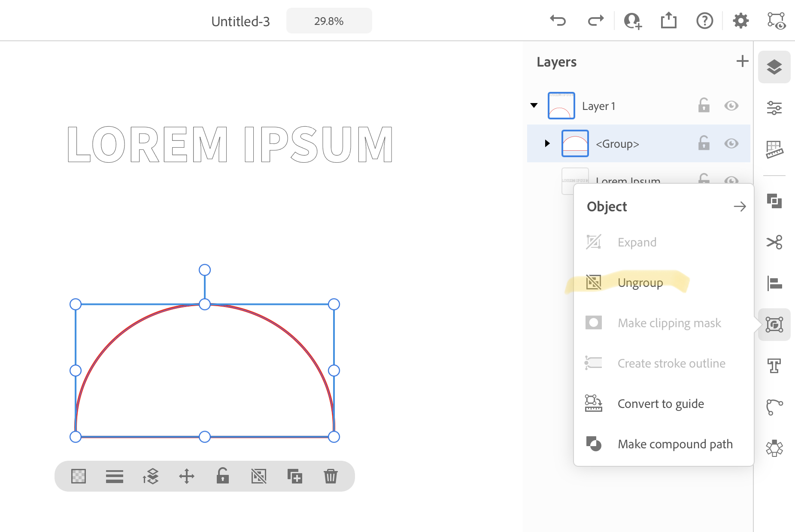795x532 pixels.
Task: Open the Align panel icon
Action: tap(774, 283)
